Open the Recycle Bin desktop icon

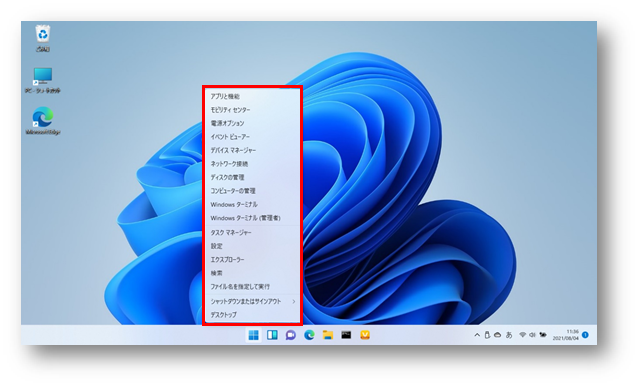pos(43,38)
